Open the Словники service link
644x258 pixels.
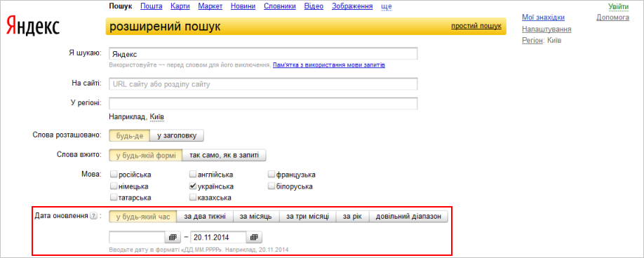click(280, 6)
